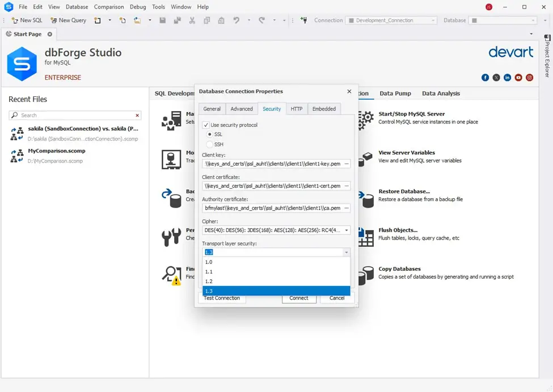
Task: Open Devart's Facebook page icon
Action: pos(486,78)
